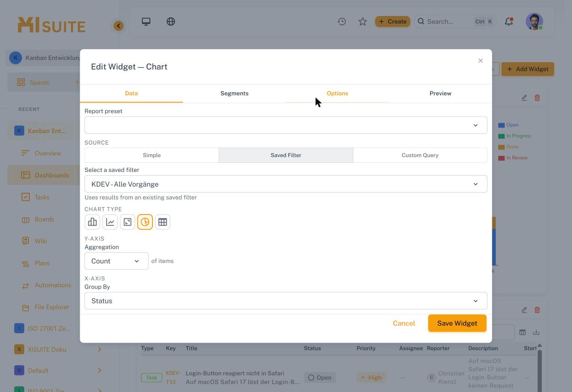The height and width of the screenshot is (392, 572).
Task: Click the monitor icon in top bar
Action: pyautogui.click(x=146, y=21)
